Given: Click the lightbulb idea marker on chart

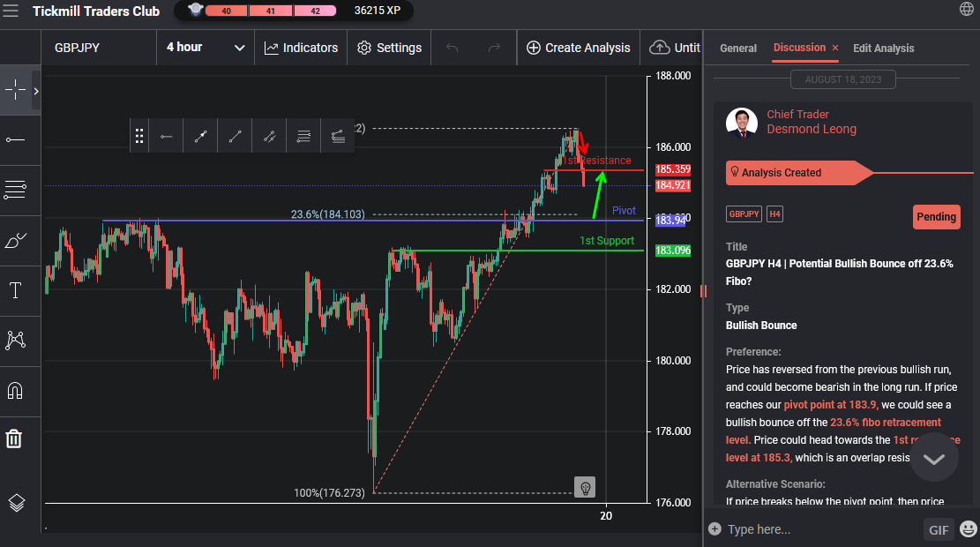Looking at the screenshot, I should pyautogui.click(x=585, y=487).
